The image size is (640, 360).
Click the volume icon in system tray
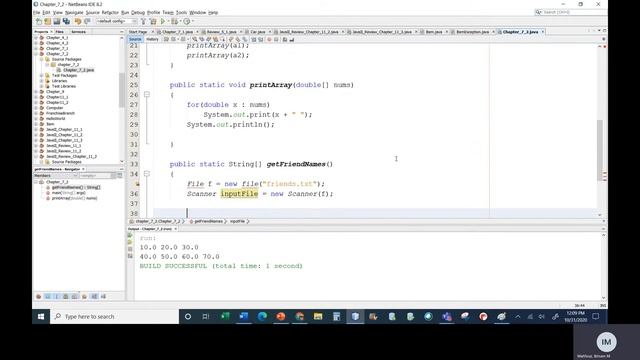coord(542,316)
